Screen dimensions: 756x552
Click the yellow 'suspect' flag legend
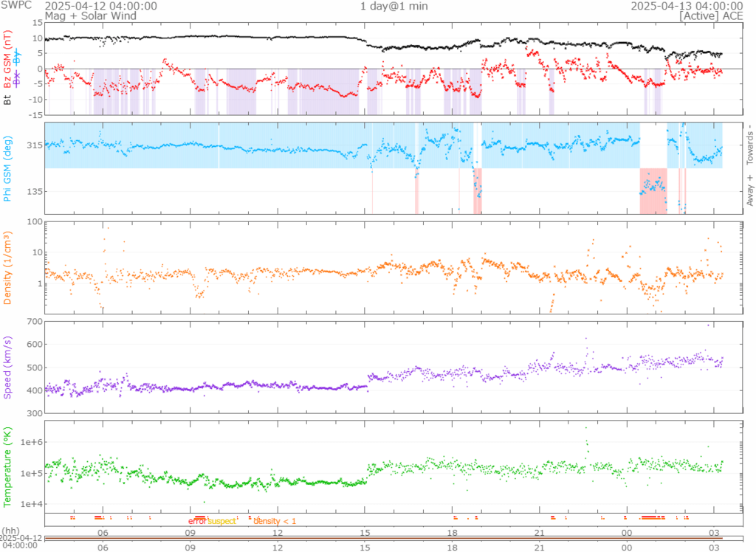(221, 521)
